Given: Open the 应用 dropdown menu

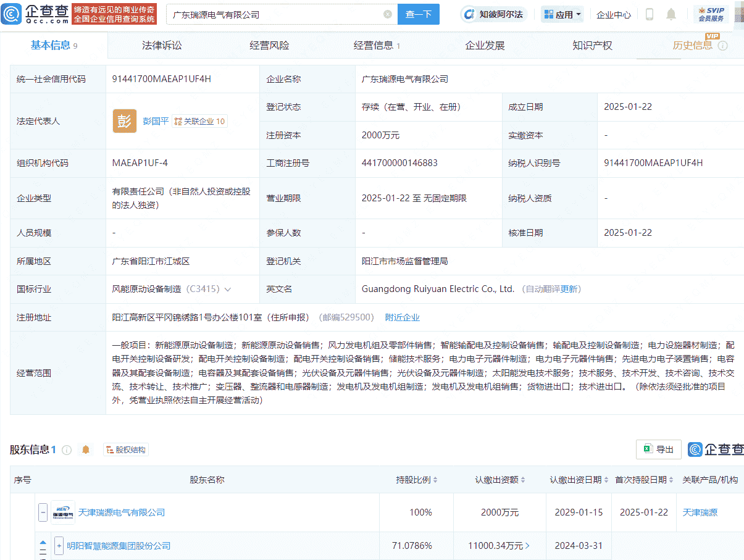Looking at the screenshot, I should 562,14.
